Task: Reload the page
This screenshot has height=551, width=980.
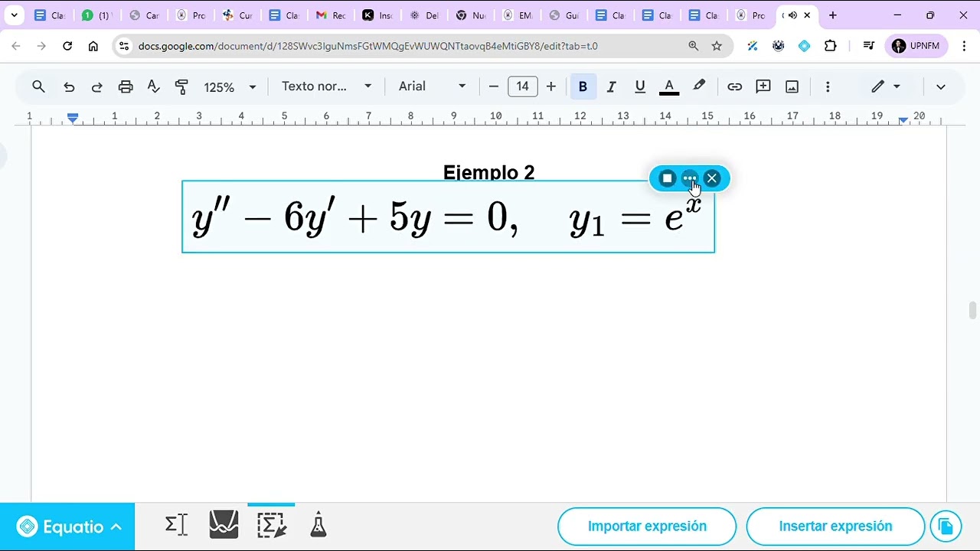Action: point(67,46)
